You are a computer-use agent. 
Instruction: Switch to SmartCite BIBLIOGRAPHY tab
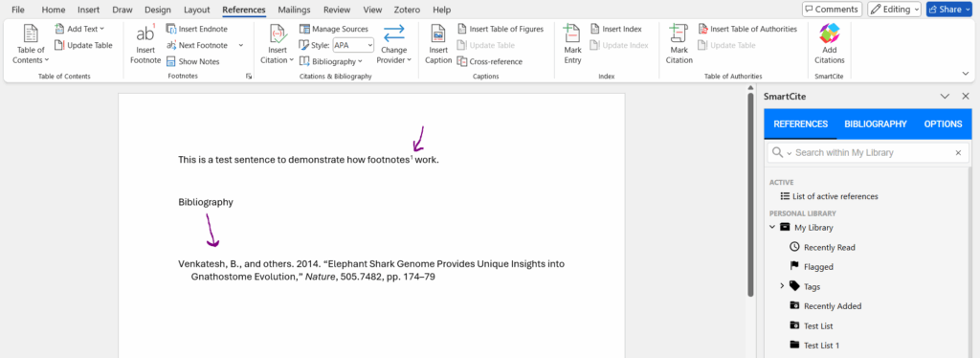(x=875, y=123)
